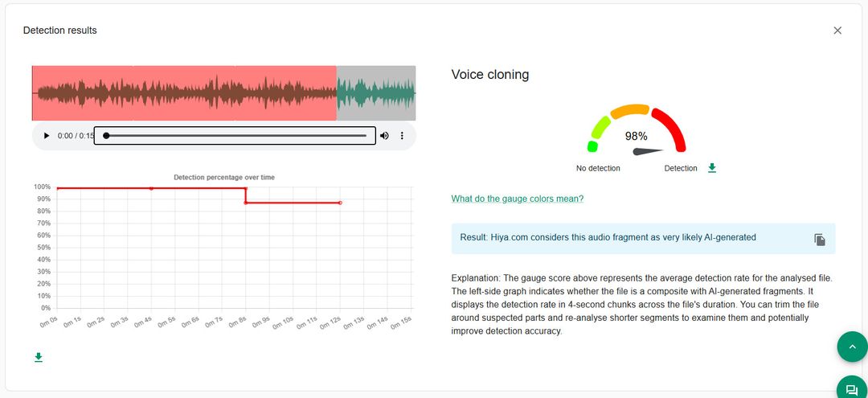Click the chart starting point at 0 seconds

click(57, 188)
